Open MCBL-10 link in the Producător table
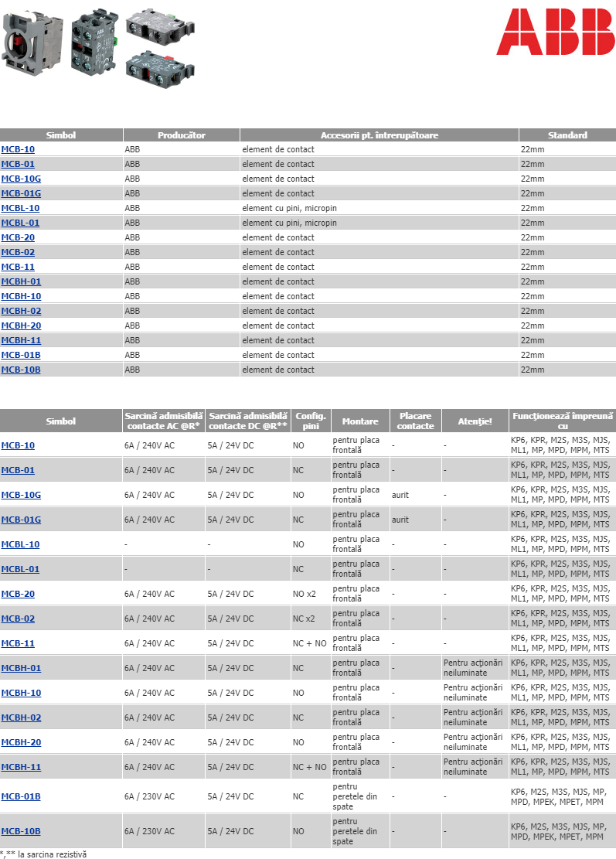The image size is (616, 859). click(x=20, y=208)
